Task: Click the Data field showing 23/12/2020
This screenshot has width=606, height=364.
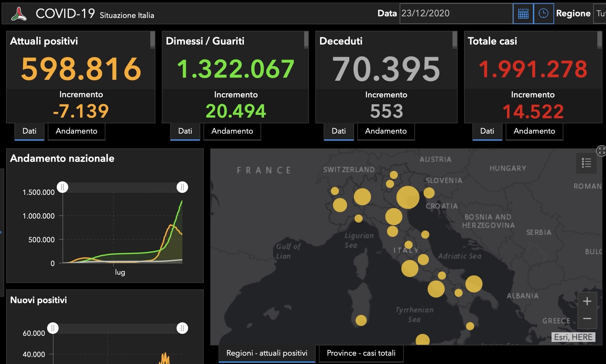Action: click(x=456, y=13)
